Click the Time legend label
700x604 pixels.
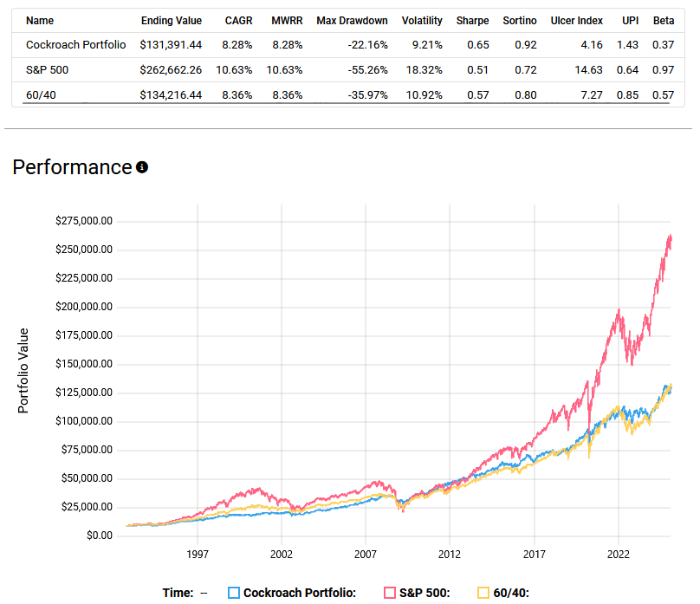click(178, 593)
